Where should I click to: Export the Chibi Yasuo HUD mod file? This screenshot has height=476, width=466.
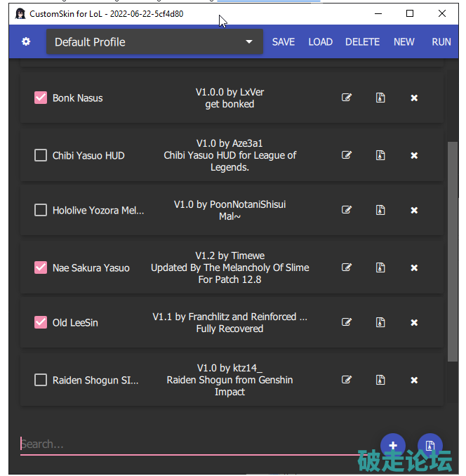(x=380, y=155)
